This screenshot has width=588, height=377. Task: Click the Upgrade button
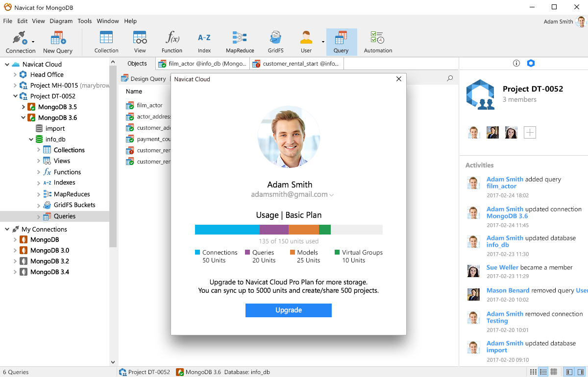pos(289,310)
